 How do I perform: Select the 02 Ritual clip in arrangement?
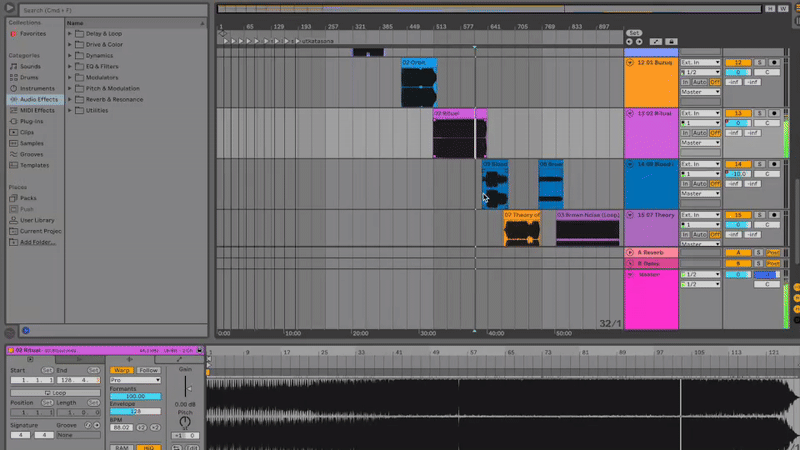[460, 134]
